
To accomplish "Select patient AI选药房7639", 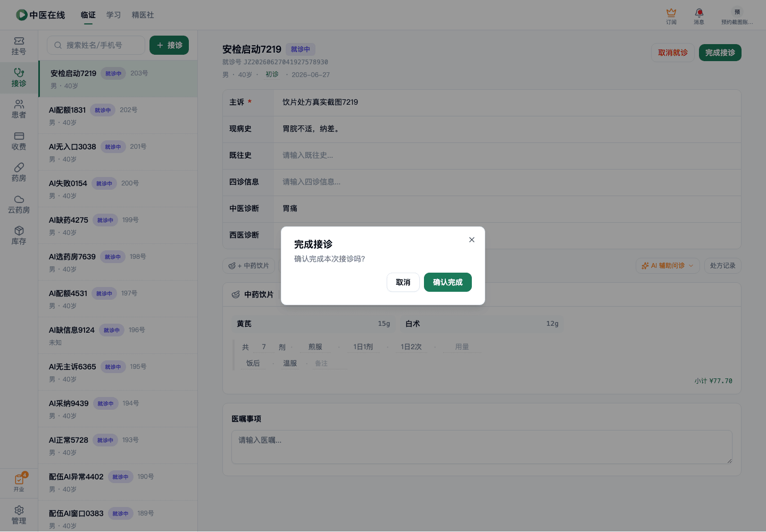I will (118, 262).
